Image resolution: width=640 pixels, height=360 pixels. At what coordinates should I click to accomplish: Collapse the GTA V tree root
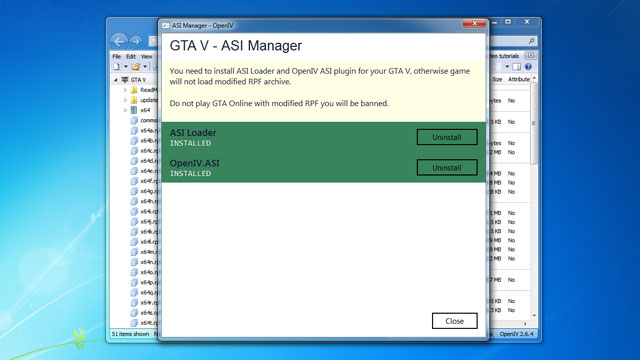pyautogui.click(x=116, y=80)
